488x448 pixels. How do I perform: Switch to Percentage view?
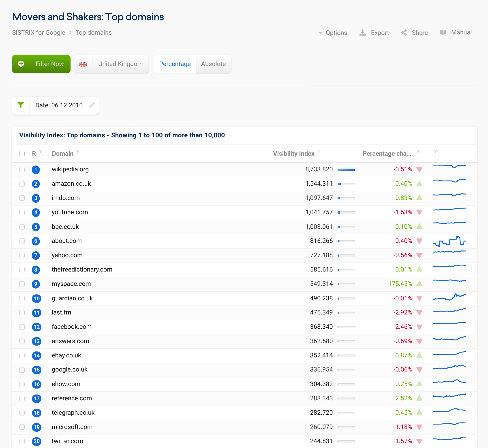(175, 64)
